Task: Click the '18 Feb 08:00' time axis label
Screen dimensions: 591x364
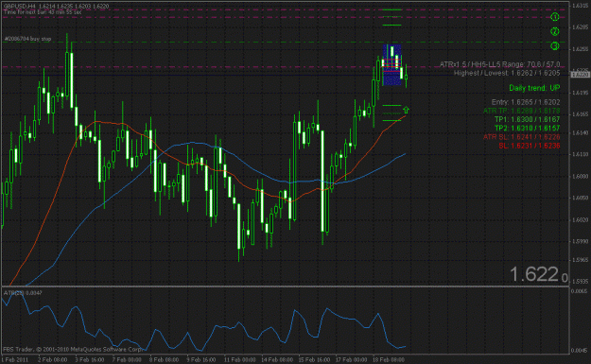Action: click(389, 360)
